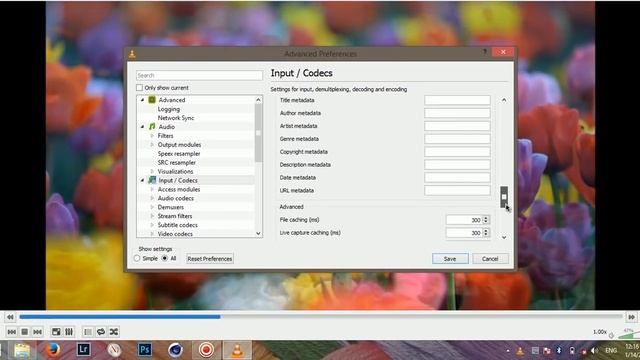This screenshot has height=360, width=640.
Task: Expand the Access modules tree node
Action: click(152, 189)
